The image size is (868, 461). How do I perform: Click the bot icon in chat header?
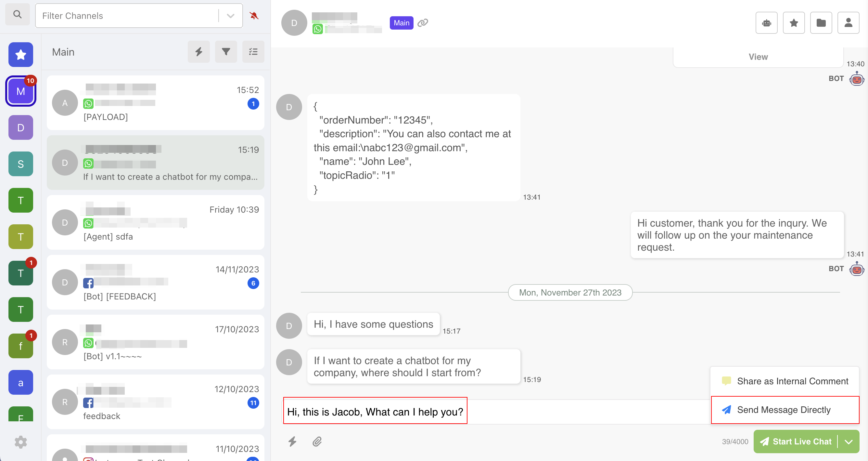click(x=766, y=23)
